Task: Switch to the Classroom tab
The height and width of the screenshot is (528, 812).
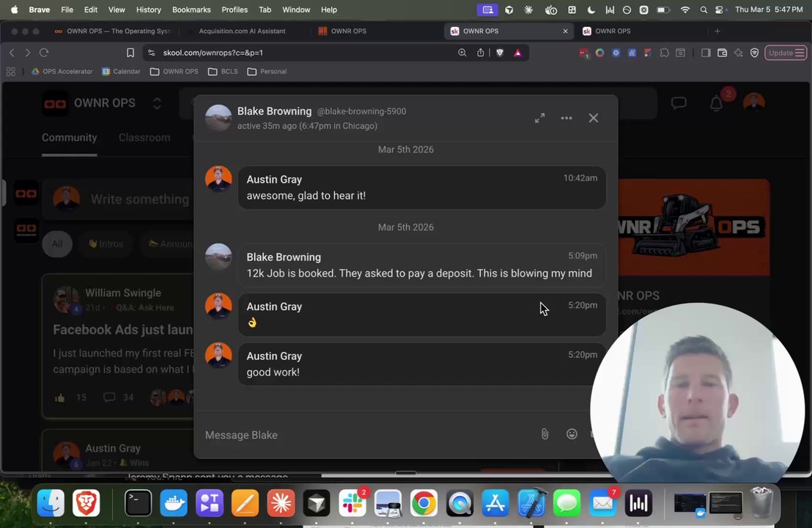Action: (144, 137)
